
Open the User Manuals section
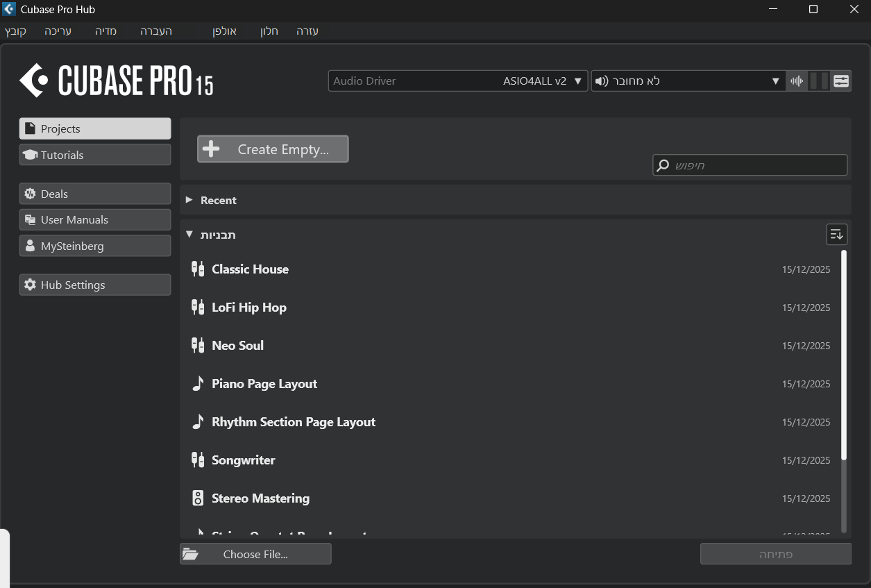click(95, 219)
